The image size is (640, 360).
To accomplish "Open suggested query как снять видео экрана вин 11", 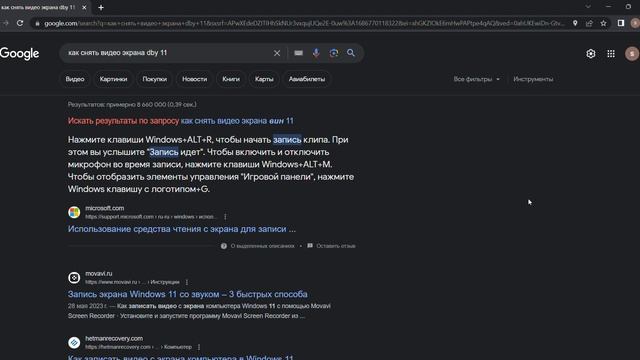I will [x=237, y=121].
